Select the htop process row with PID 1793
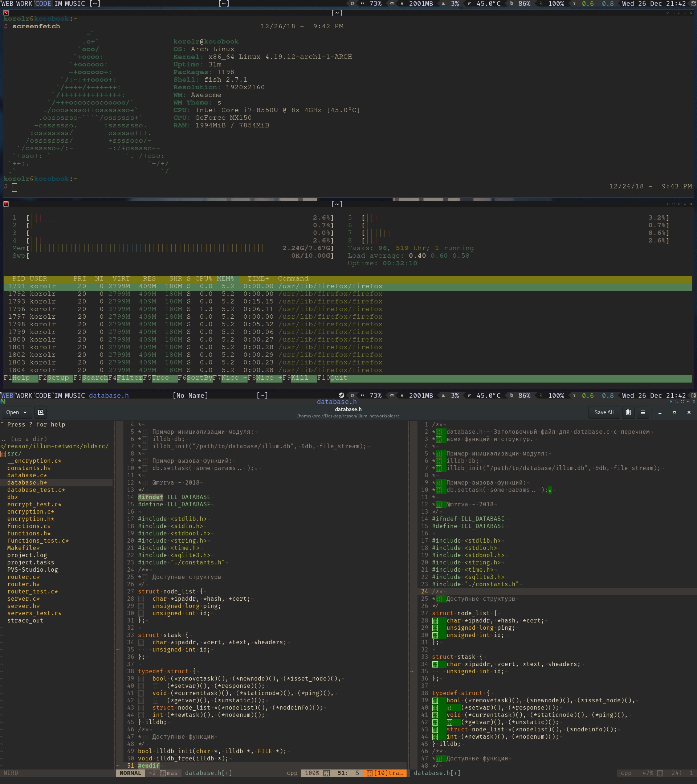697x784 pixels. (x=347, y=302)
